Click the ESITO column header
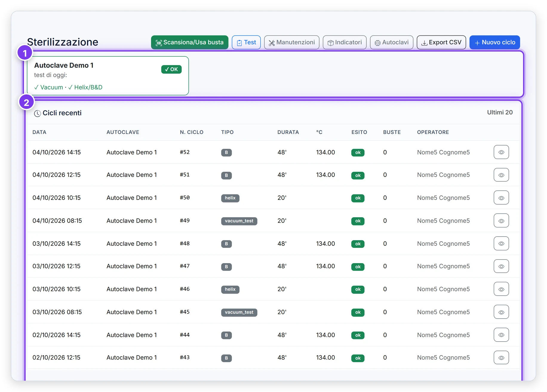Screen dimensions: 547x392 click(x=359, y=132)
